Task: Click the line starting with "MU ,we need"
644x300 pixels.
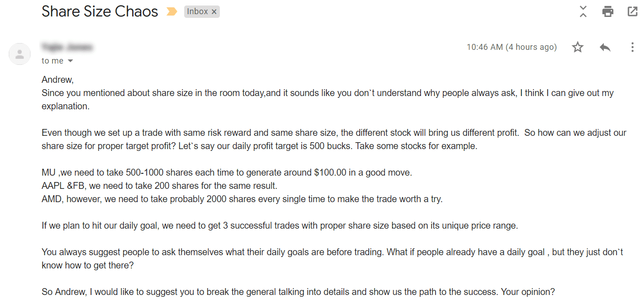Action: click(227, 173)
